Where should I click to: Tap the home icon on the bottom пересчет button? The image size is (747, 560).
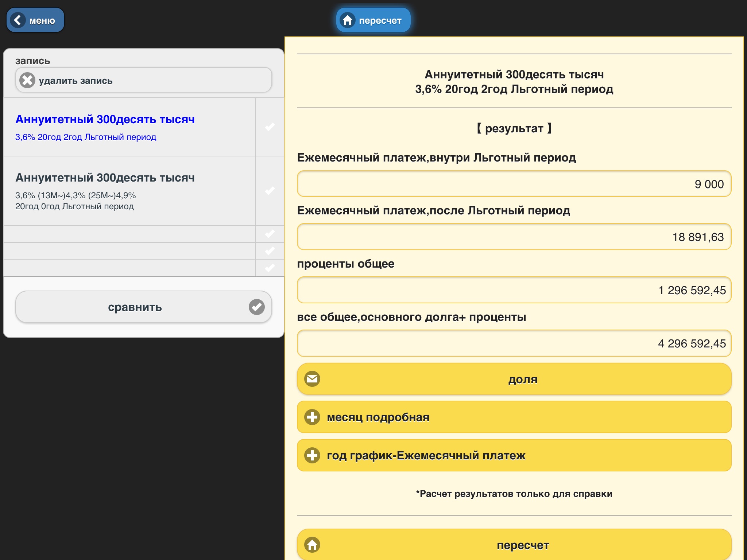(312, 545)
